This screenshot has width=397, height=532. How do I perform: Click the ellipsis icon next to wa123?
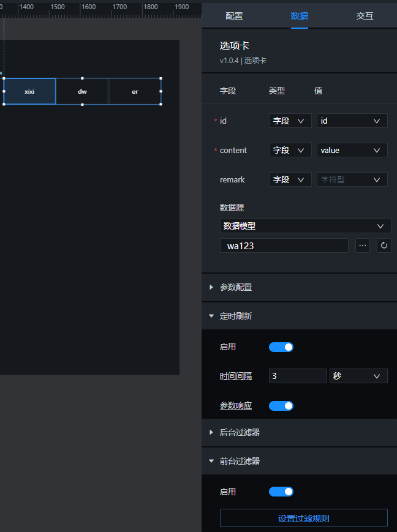point(363,245)
